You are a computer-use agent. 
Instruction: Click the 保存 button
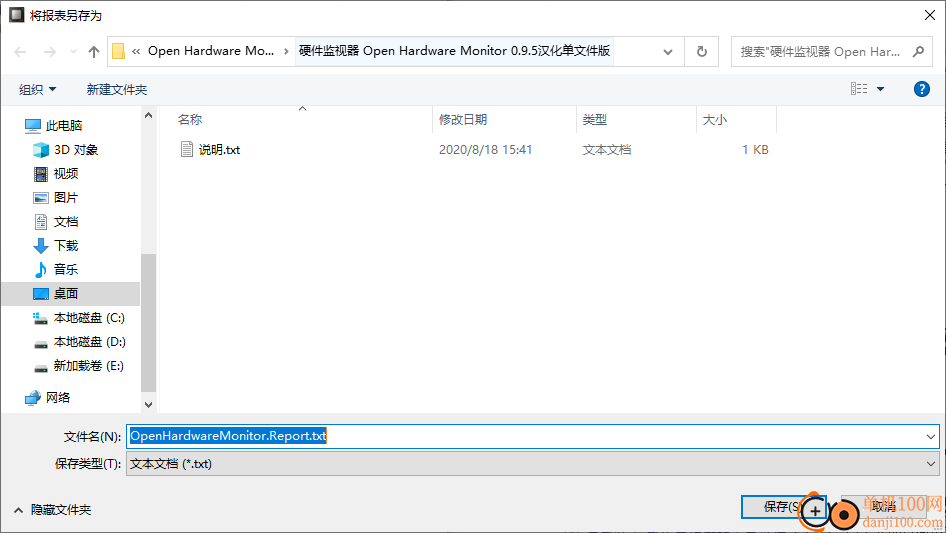coord(783,506)
